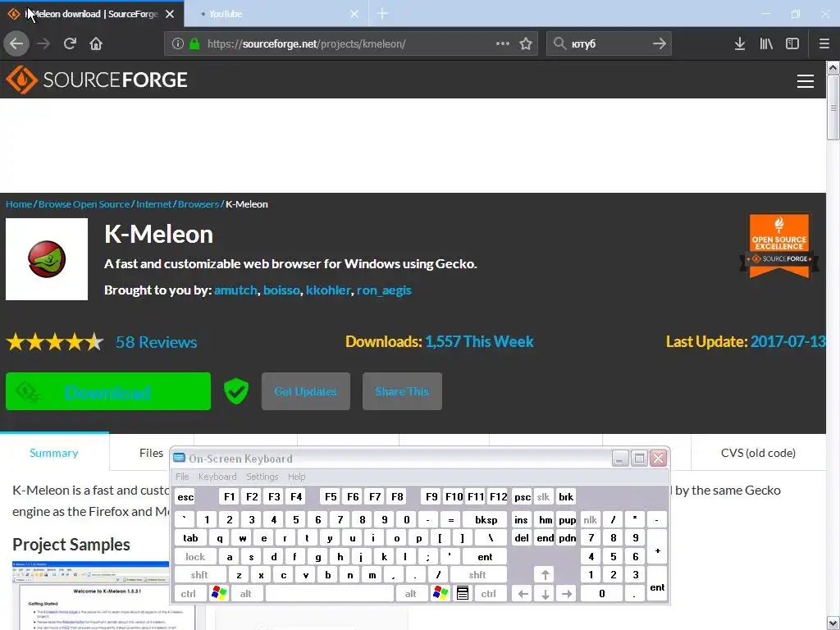Click the Get Updates button
The image size is (840, 630).
(306, 391)
